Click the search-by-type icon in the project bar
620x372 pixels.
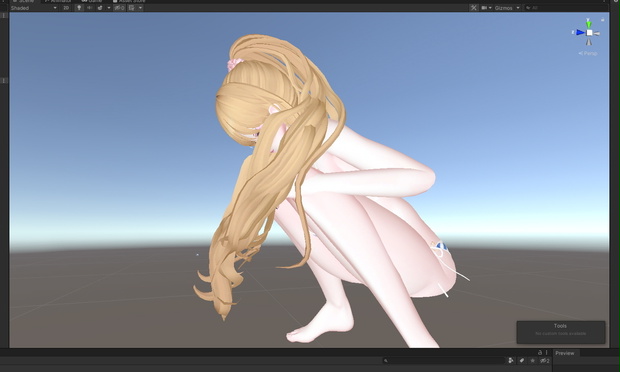pos(511,360)
